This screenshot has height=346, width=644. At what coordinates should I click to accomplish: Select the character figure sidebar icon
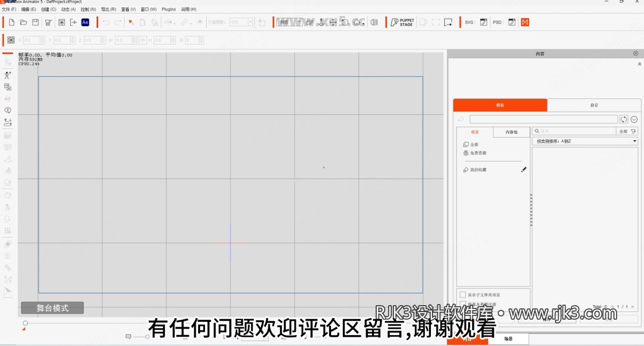point(8,75)
